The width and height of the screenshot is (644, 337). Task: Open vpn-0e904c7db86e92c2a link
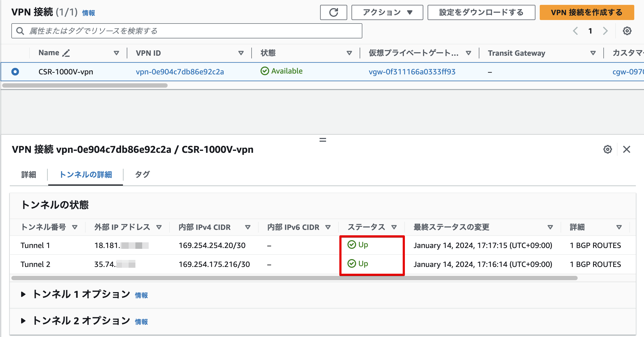pyautogui.click(x=180, y=72)
